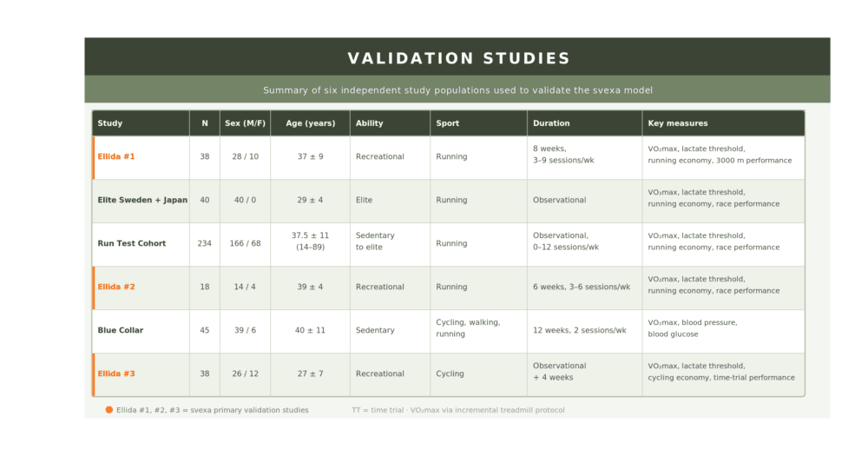Image resolution: width=868 pixels, height=456 pixels.
Task: Click the Sex (M/F) column header
Action: (246, 123)
